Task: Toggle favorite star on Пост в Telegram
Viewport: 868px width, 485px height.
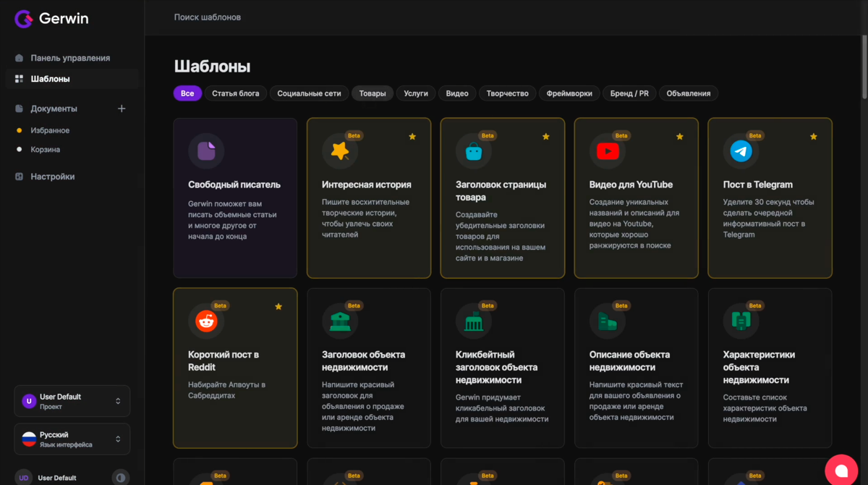Action: click(x=814, y=137)
